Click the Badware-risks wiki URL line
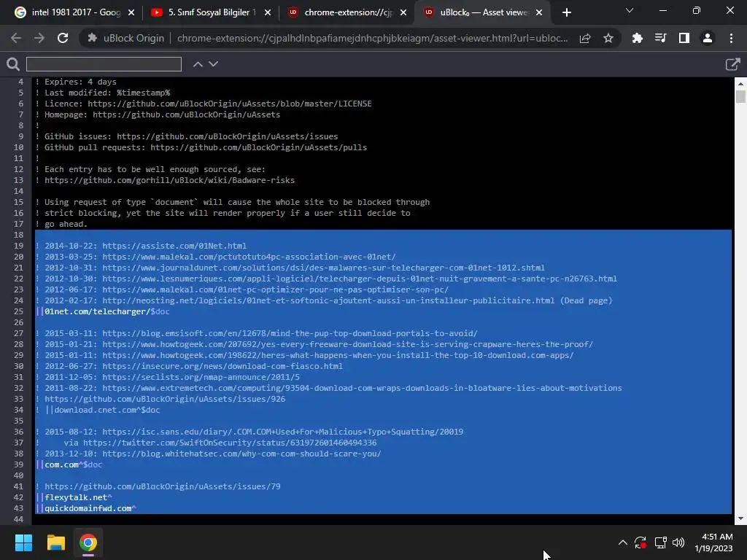747x560 pixels. click(x=165, y=180)
